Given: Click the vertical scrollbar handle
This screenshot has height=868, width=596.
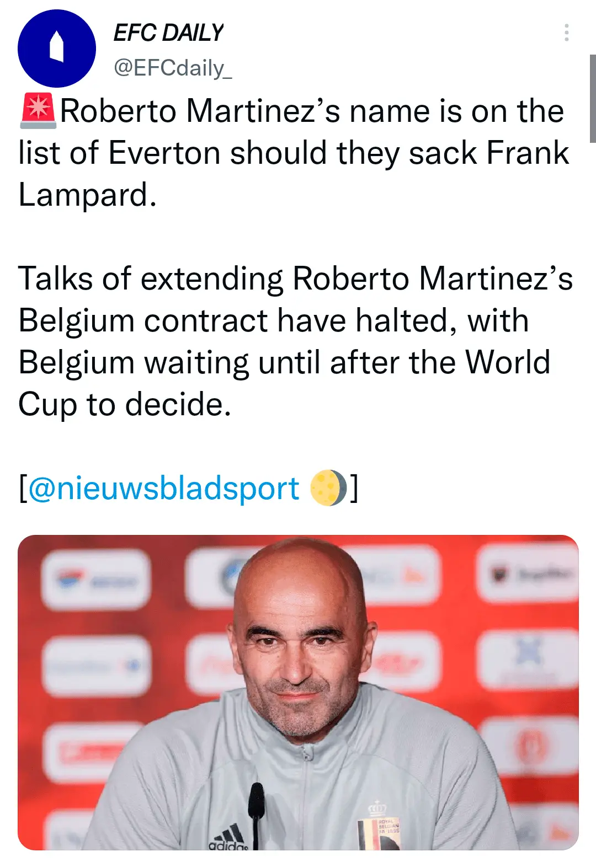Looking at the screenshot, I should (593, 98).
